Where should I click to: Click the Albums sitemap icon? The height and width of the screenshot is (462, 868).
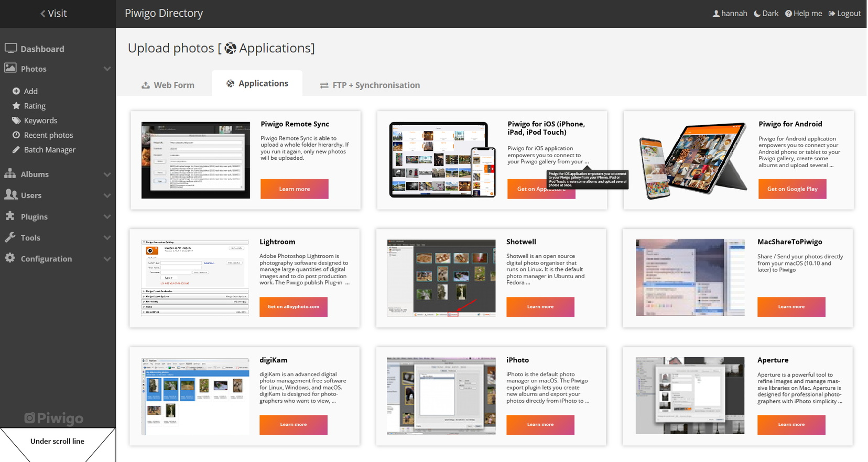click(10, 174)
